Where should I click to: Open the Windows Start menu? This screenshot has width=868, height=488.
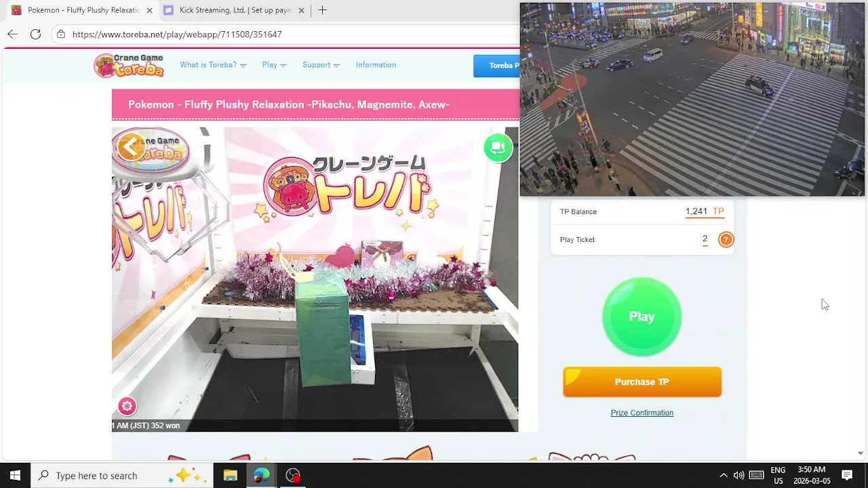click(15, 475)
